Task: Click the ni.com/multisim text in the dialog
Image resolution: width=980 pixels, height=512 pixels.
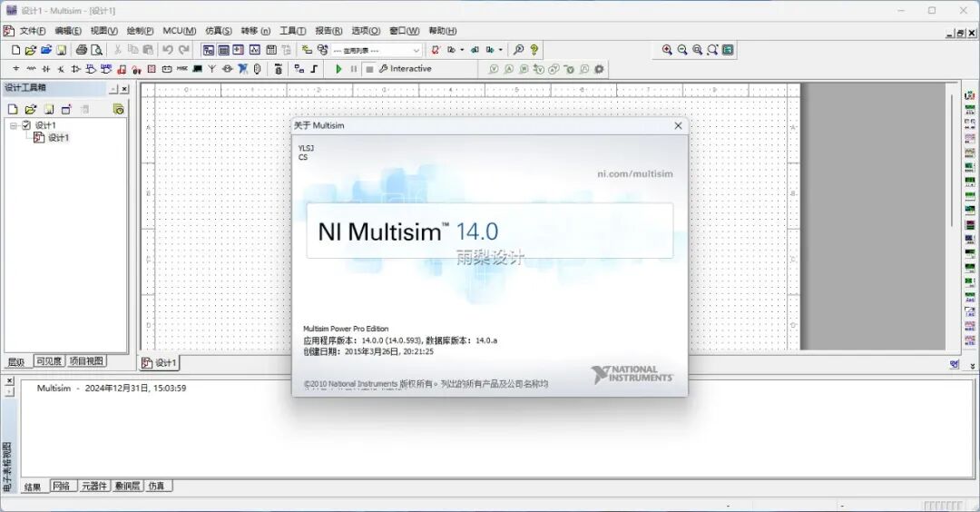Action: (635, 173)
